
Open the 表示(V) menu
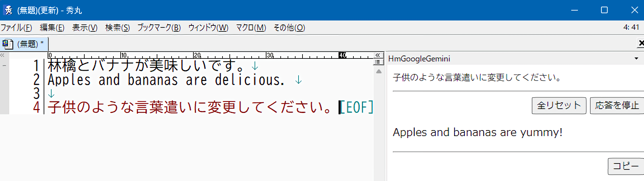85,28
